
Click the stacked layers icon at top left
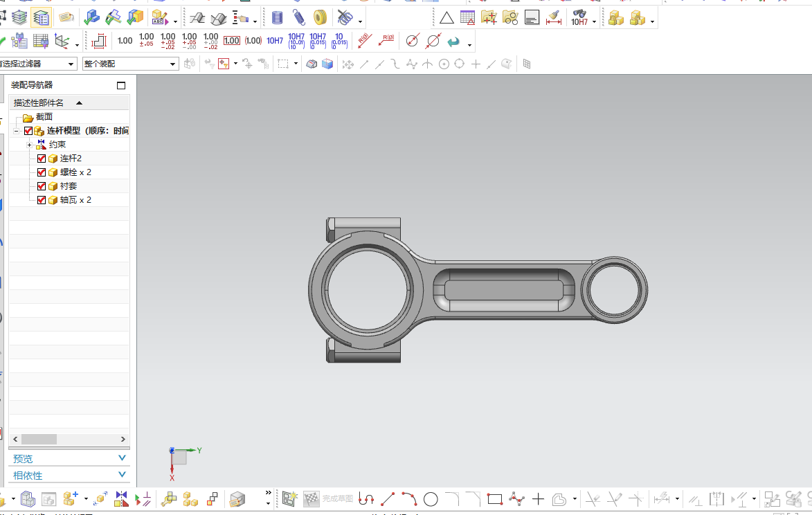coord(19,17)
